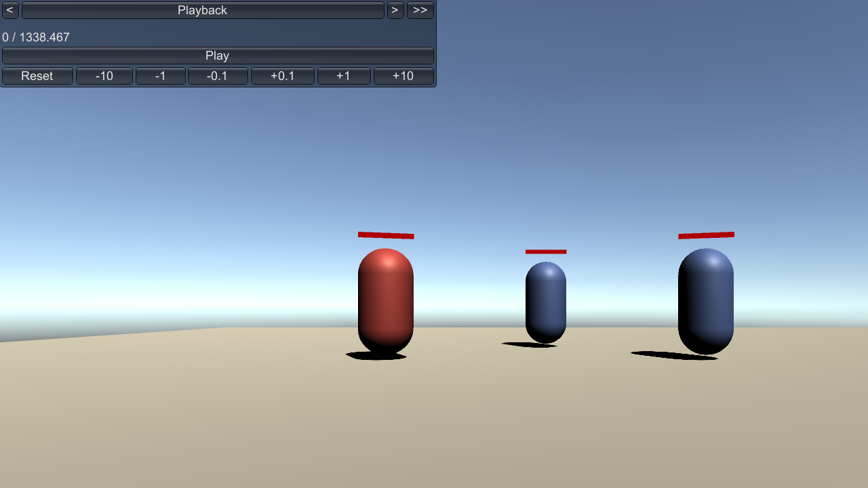The image size is (868, 488).
Task: Reset the playback time
Action: 37,76
